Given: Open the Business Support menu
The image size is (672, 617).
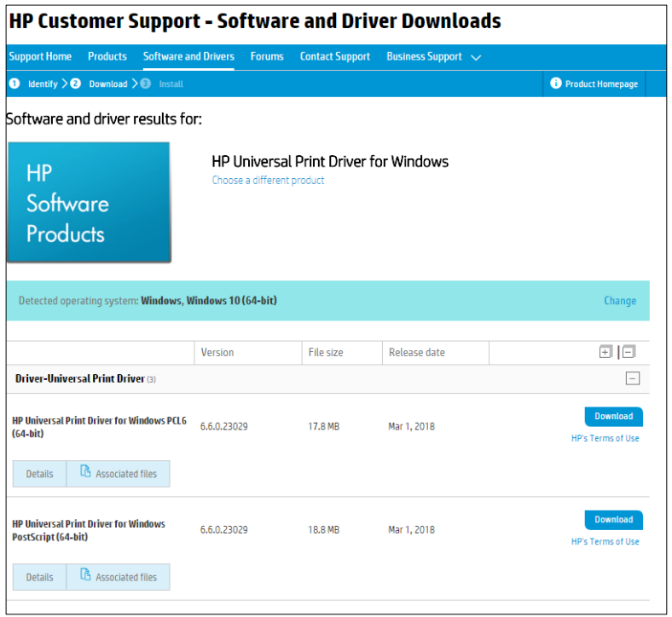Looking at the screenshot, I should (x=425, y=56).
